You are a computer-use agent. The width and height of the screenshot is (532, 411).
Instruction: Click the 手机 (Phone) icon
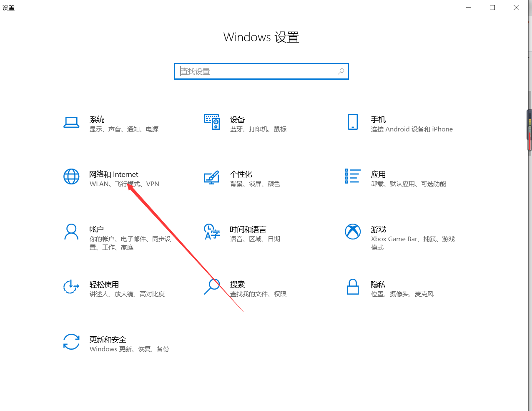pyautogui.click(x=353, y=122)
